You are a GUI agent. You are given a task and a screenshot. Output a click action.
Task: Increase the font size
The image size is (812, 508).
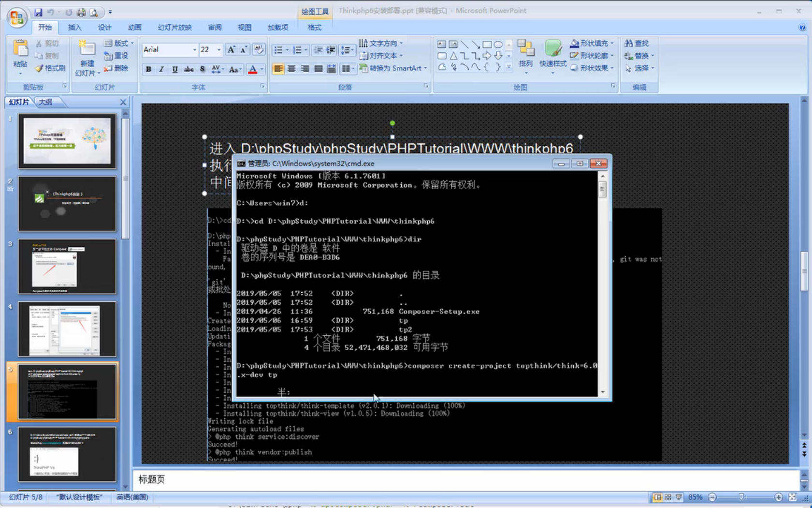click(x=232, y=49)
